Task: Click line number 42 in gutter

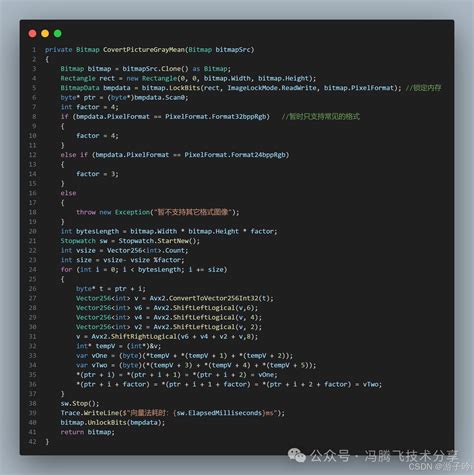Action: [x=32, y=441]
